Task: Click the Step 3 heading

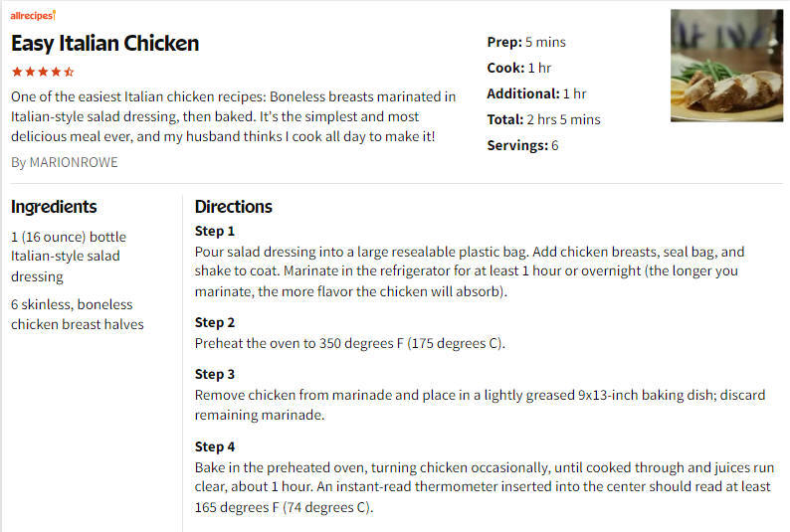Action: click(215, 375)
